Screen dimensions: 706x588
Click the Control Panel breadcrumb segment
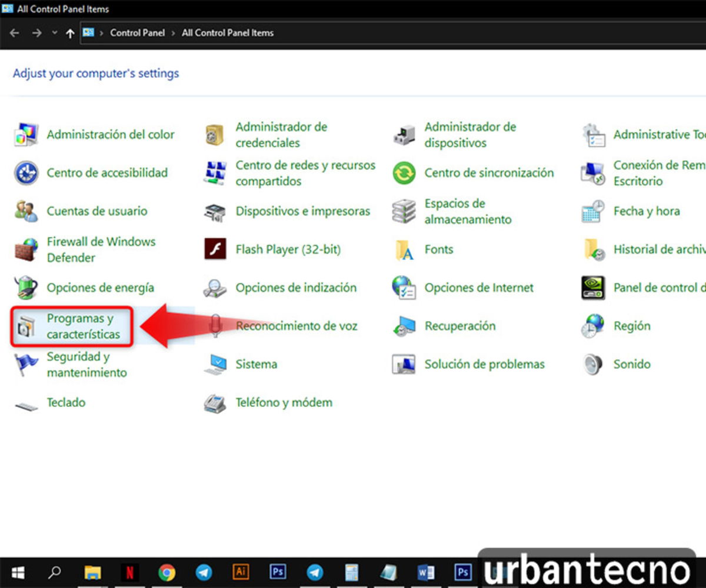(x=137, y=33)
